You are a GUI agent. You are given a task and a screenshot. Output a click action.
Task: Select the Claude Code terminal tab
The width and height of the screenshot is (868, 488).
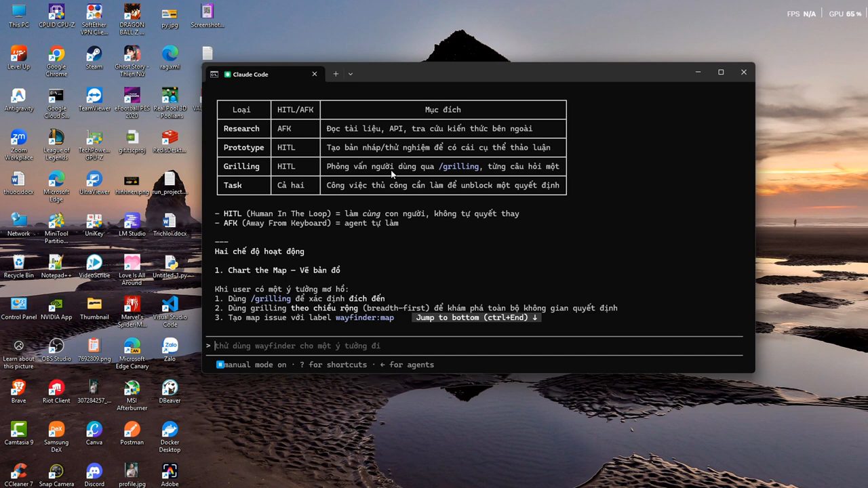[x=264, y=74]
